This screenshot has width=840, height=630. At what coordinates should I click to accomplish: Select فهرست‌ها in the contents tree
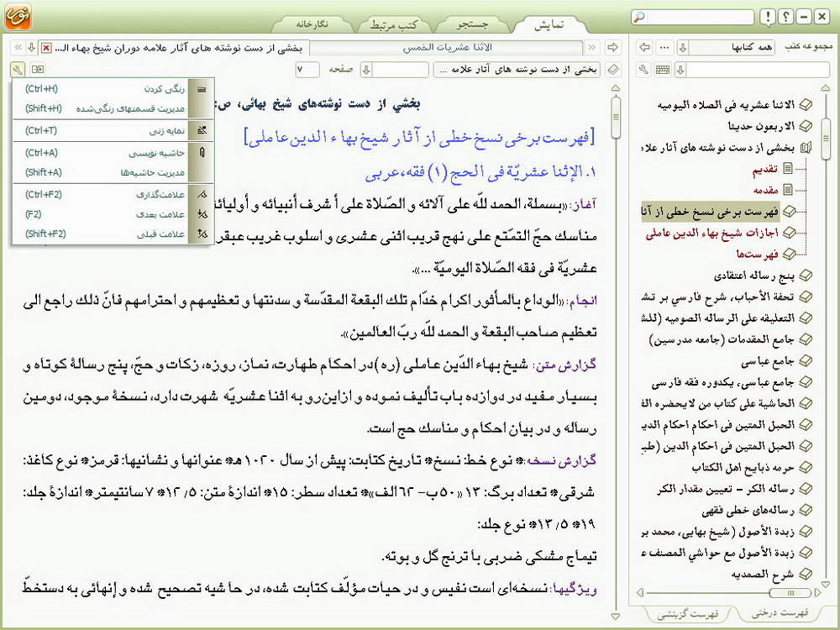pos(757,254)
